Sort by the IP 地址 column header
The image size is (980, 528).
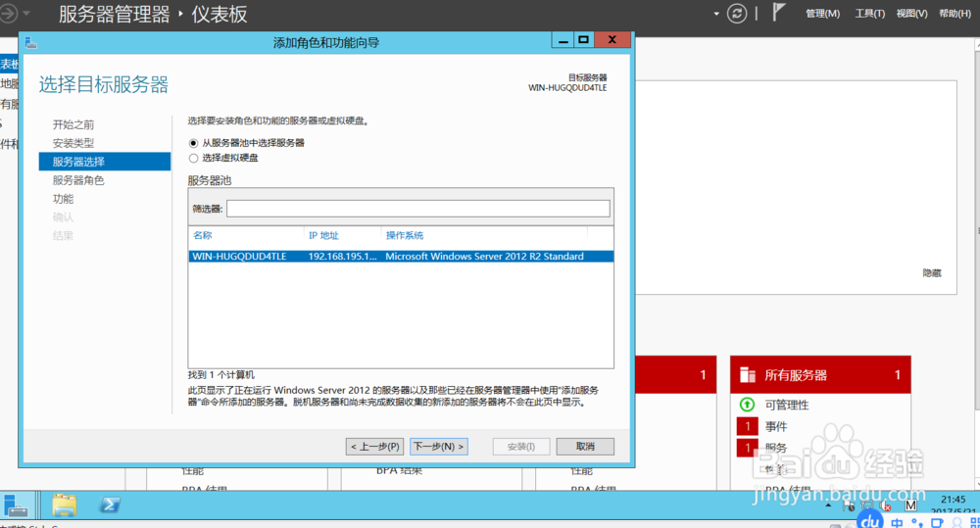tap(323, 235)
